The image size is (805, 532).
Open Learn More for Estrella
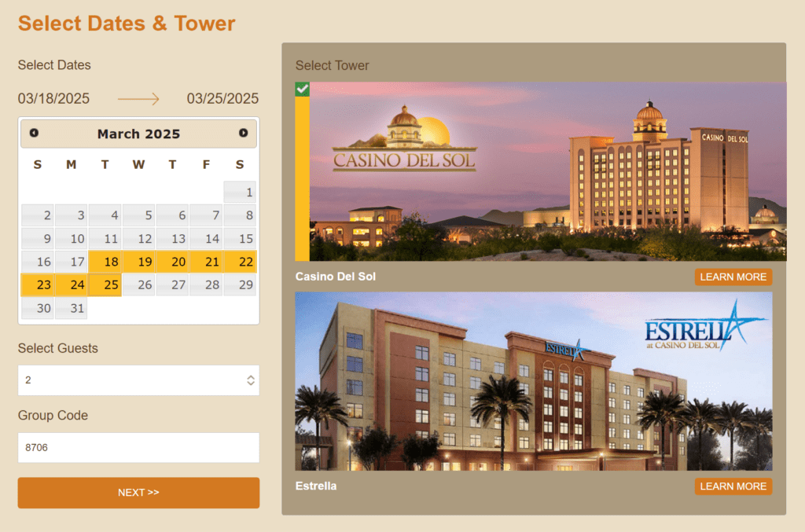[x=733, y=486]
